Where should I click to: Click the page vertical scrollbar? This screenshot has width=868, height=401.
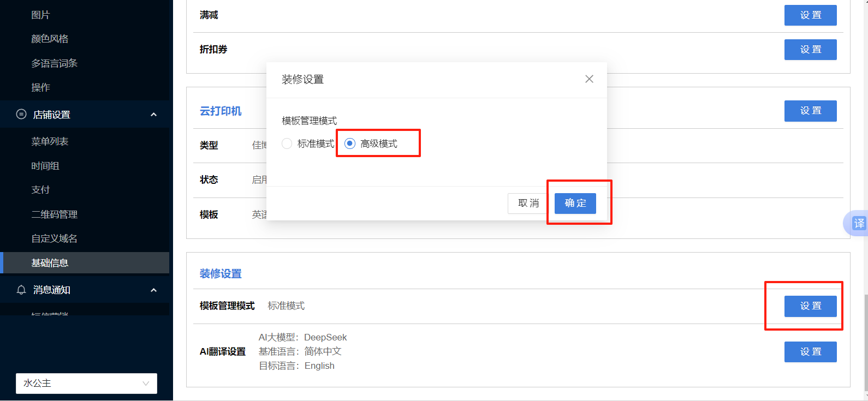[866, 343]
